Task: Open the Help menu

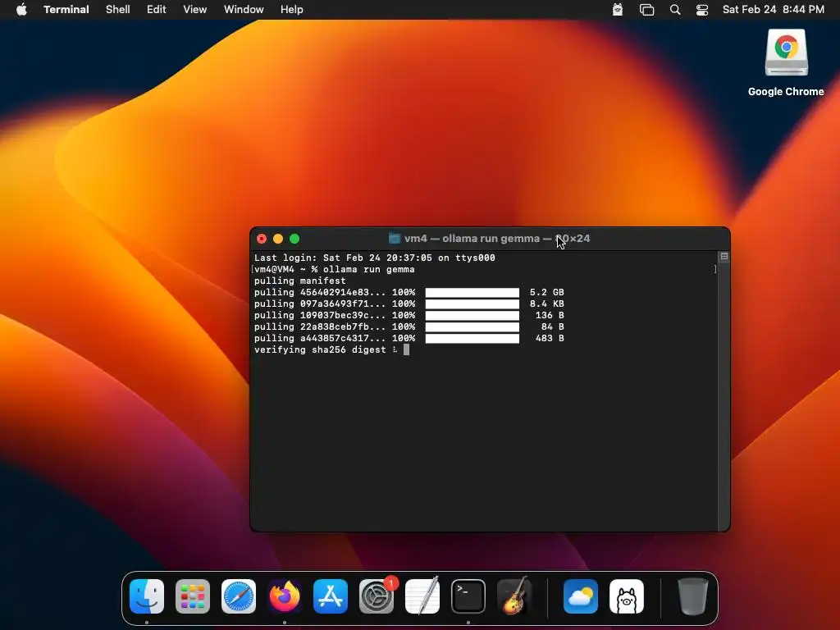Action: (292, 10)
